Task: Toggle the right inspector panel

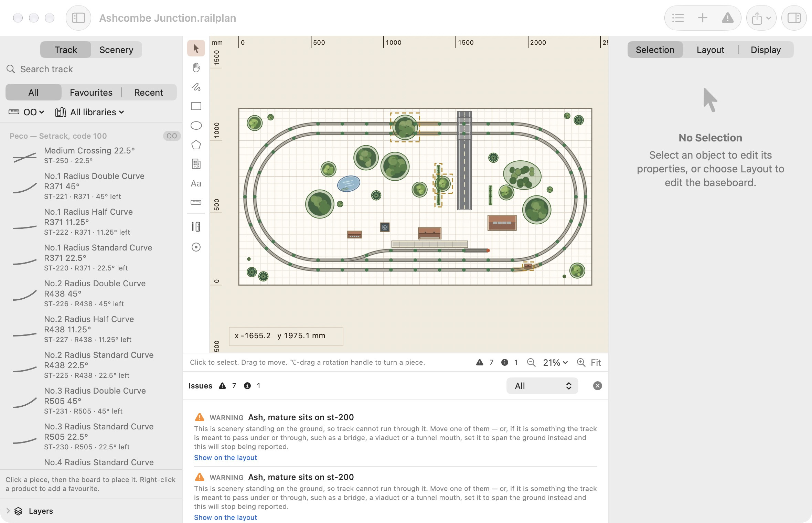Action: point(794,18)
